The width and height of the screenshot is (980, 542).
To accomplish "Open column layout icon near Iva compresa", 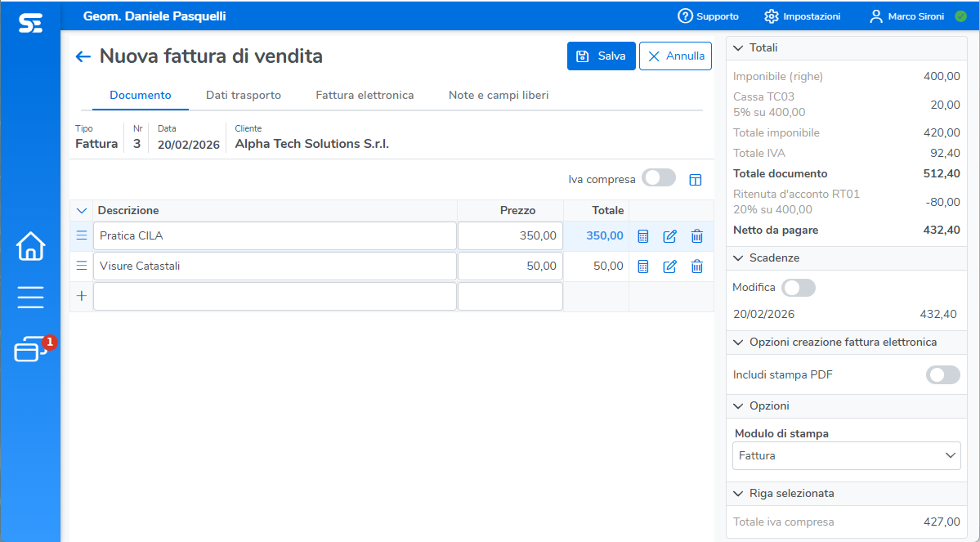I will (x=695, y=180).
